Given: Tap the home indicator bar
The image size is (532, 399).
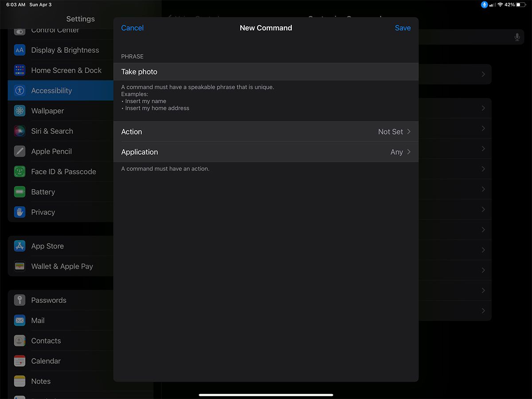Looking at the screenshot, I should (266, 395).
